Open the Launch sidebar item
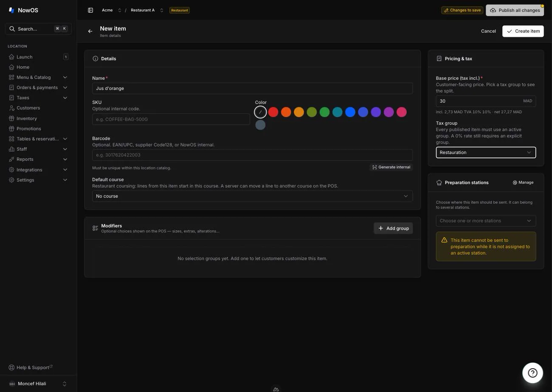Viewport: 552px width, 392px height. (x=38, y=57)
